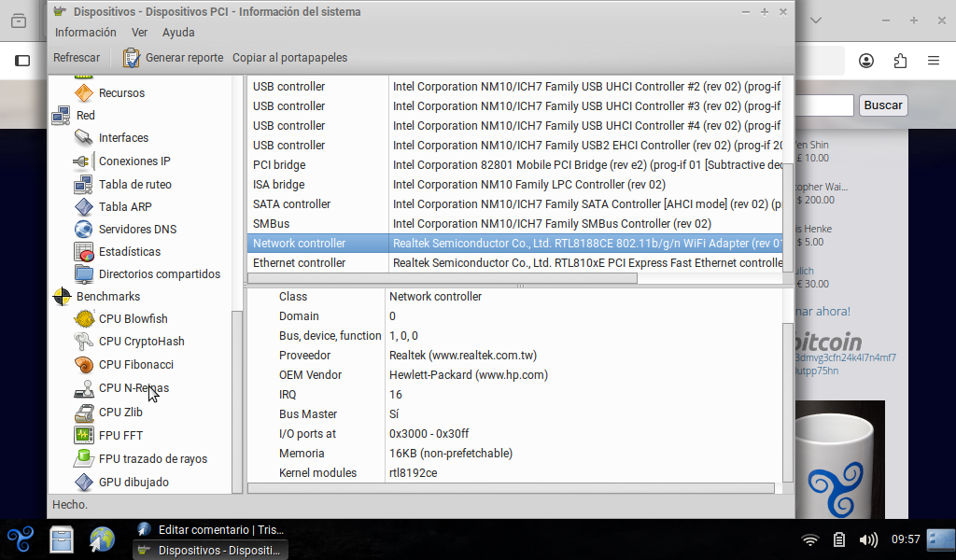This screenshot has width=956, height=560.
Task: Open the Interfaces entry icon
Action: pos(83,138)
